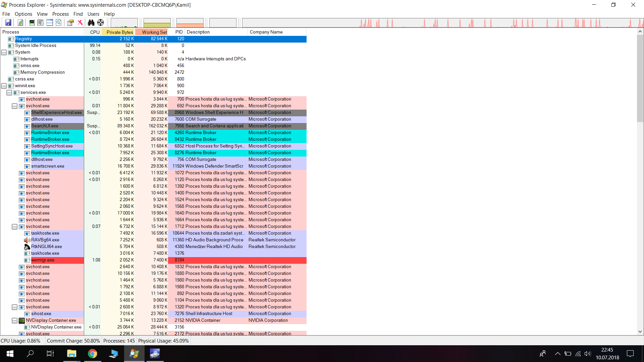Switch to Google Chrome on the taskbar
644x362 pixels.
(x=92, y=354)
